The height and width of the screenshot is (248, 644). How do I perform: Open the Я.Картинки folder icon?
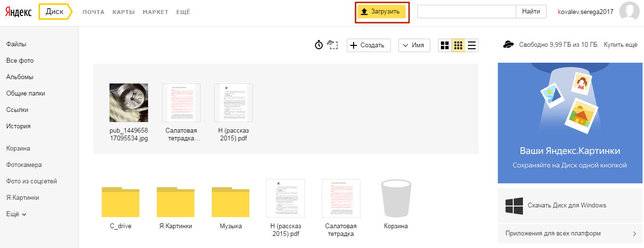tap(176, 202)
